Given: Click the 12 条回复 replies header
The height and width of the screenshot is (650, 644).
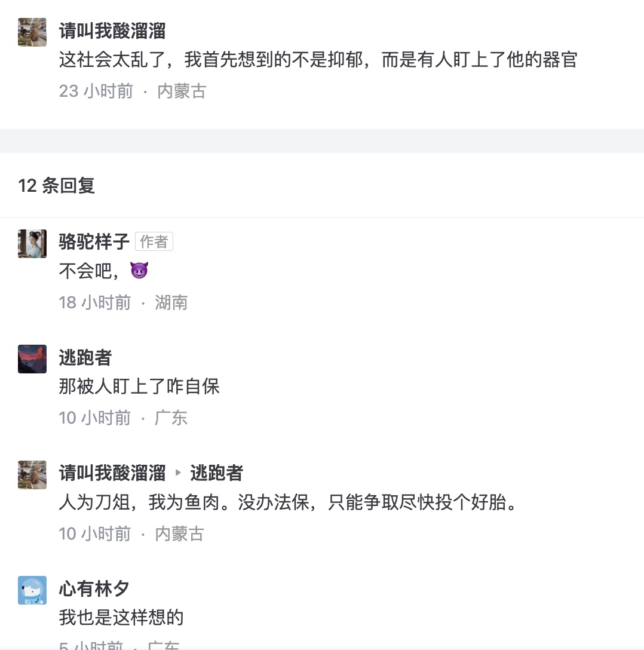Looking at the screenshot, I should [57, 185].
